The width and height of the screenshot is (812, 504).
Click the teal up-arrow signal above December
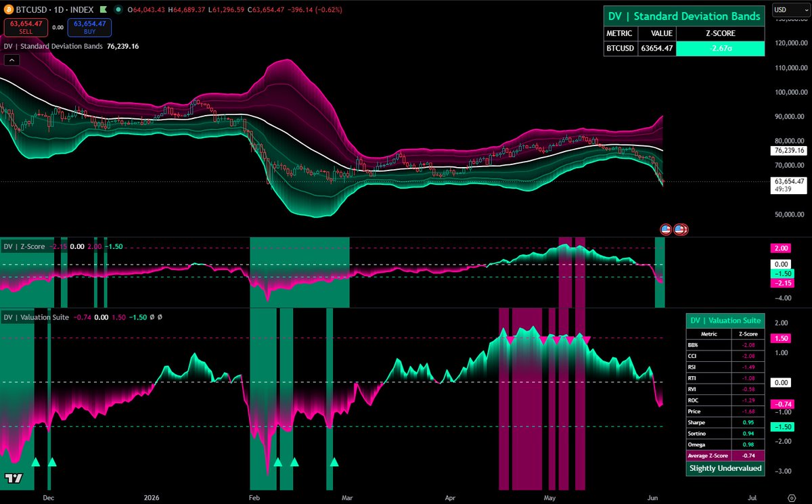52,462
